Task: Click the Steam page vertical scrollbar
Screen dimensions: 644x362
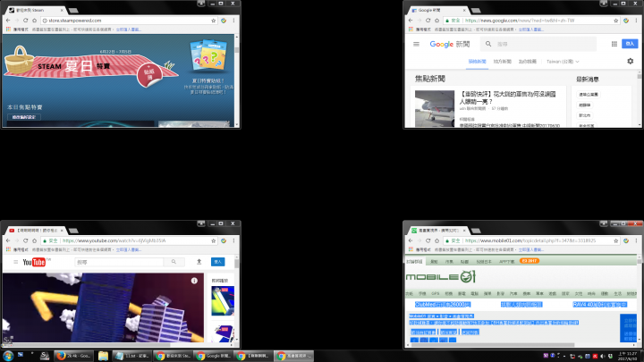Action: tap(237, 50)
